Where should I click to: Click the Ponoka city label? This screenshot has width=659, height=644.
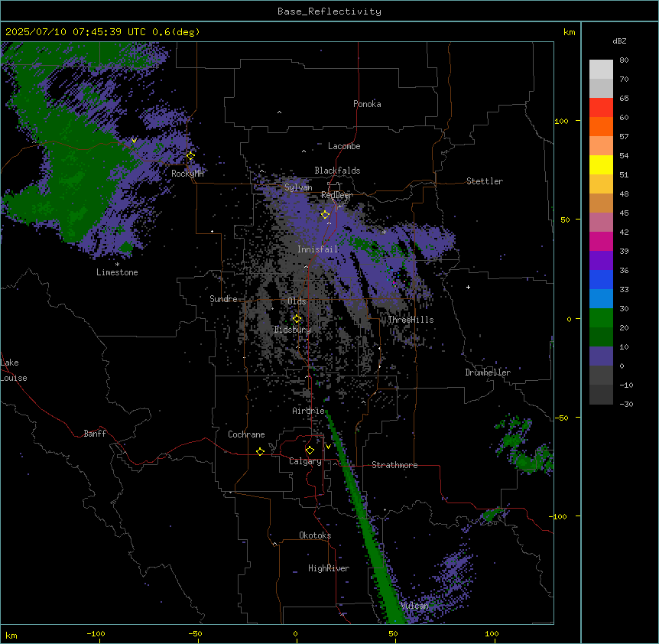(x=367, y=104)
